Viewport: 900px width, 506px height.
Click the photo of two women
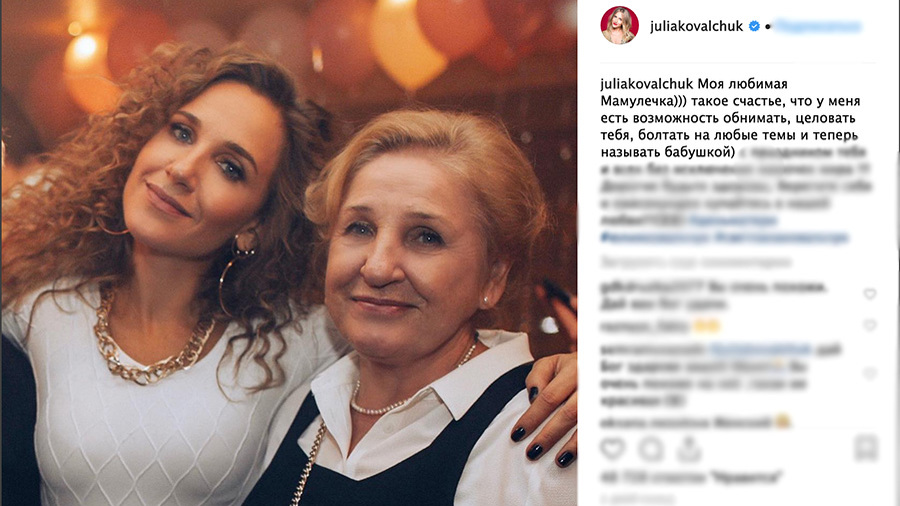pos(289,253)
